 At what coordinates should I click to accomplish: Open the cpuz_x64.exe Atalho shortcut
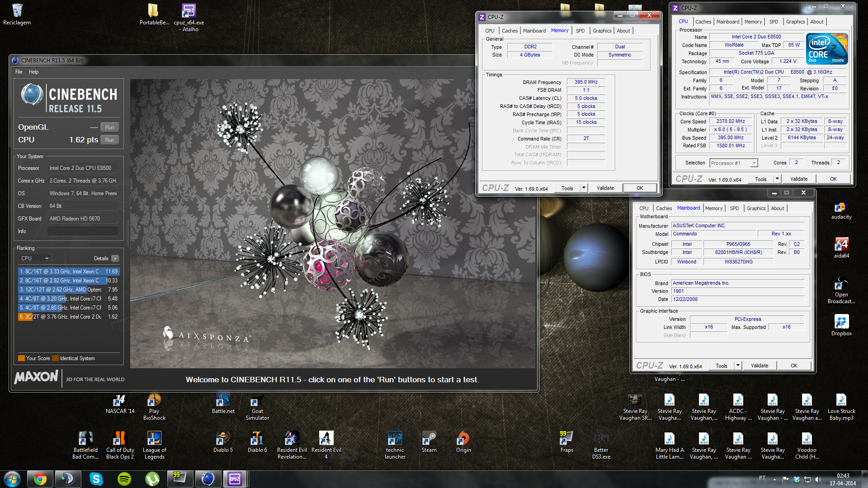click(189, 17)
